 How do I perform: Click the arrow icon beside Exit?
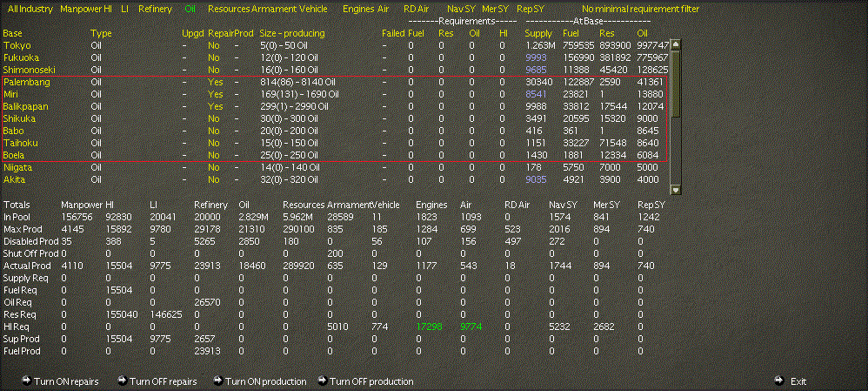779,381
